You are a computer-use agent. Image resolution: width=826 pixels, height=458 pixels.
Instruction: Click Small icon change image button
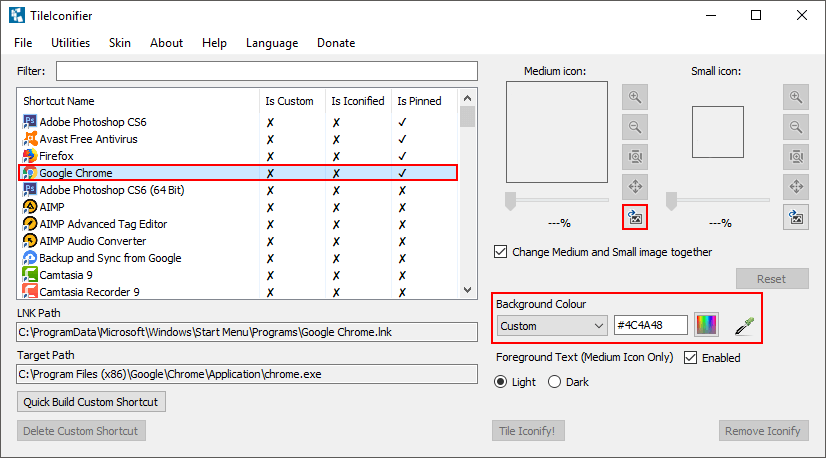796,217
